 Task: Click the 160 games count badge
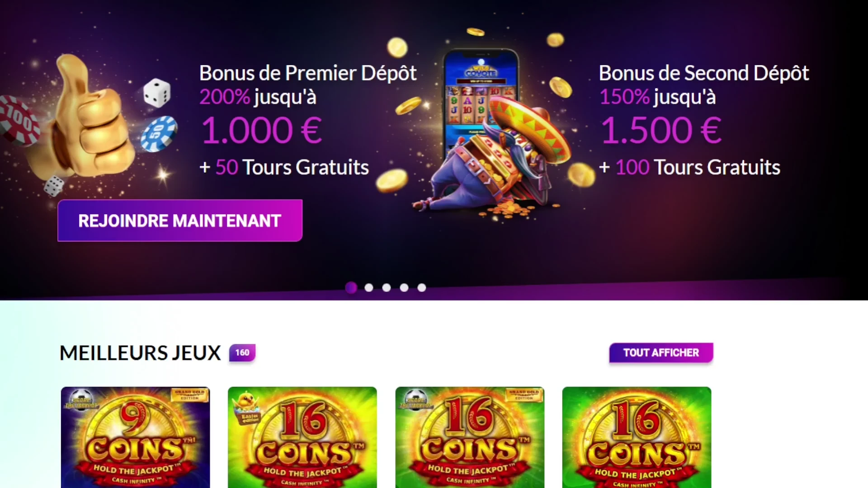pyautogui.click(x=242, y=352)
